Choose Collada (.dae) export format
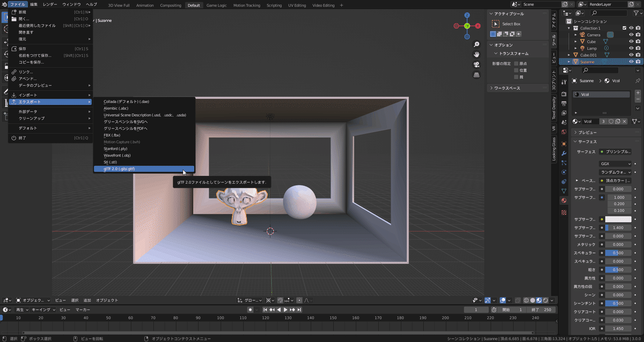Image resolution: width=644 pixels, height=342 pixels. [144, 101]
